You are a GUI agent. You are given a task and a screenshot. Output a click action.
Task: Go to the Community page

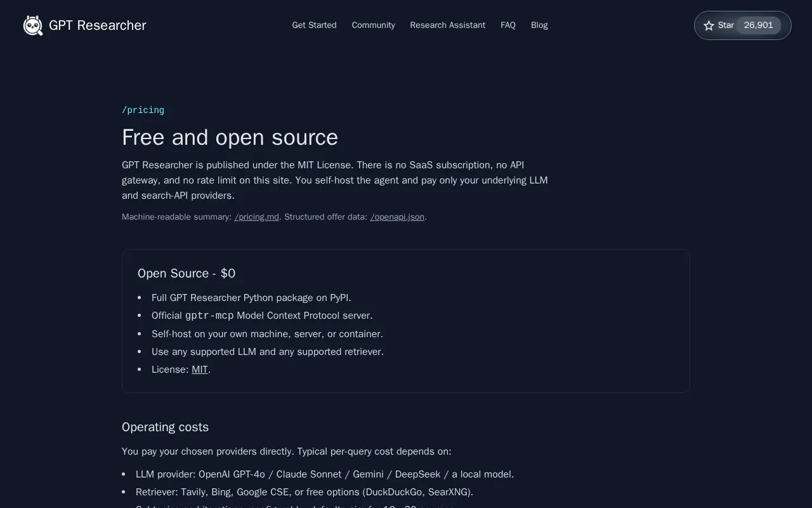pyautogui.click(x=373, y=25)
